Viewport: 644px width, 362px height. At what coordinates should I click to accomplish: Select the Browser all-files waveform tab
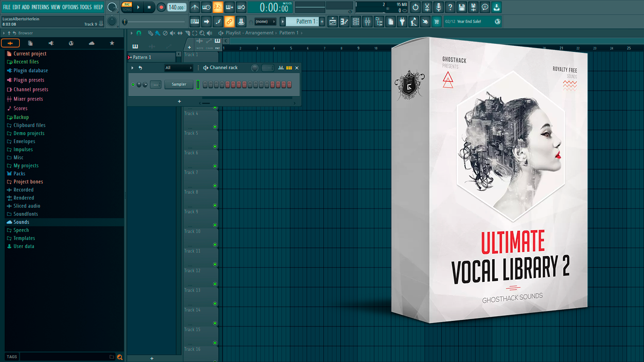click(10, 43)
